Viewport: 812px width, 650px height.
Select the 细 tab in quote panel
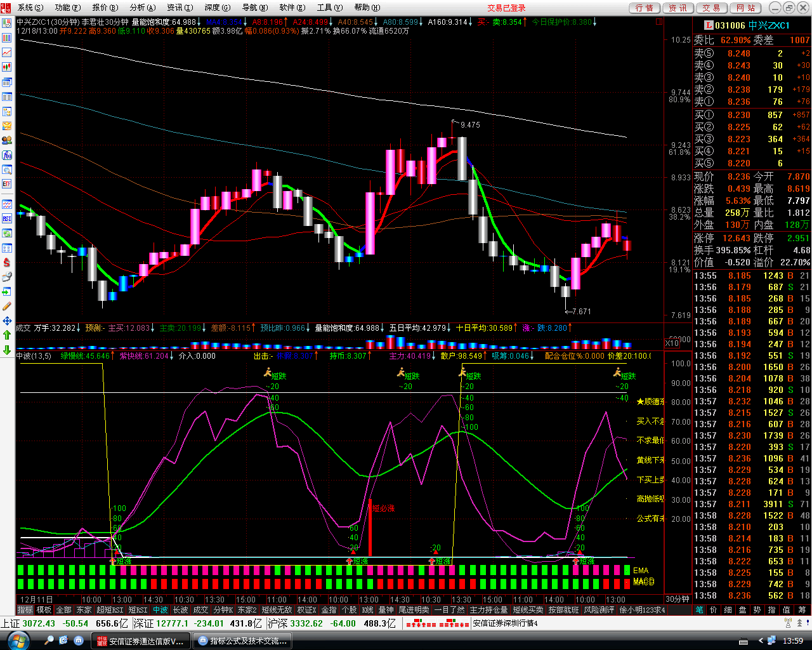[x=728, y=610]
